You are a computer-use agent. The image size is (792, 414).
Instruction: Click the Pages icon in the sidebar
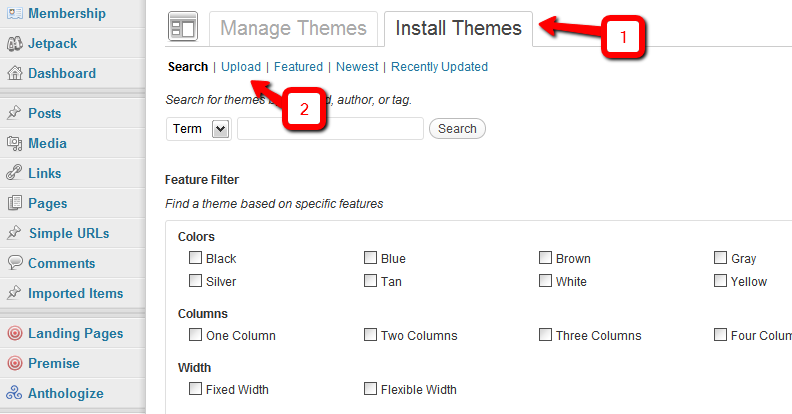[15, 203]
